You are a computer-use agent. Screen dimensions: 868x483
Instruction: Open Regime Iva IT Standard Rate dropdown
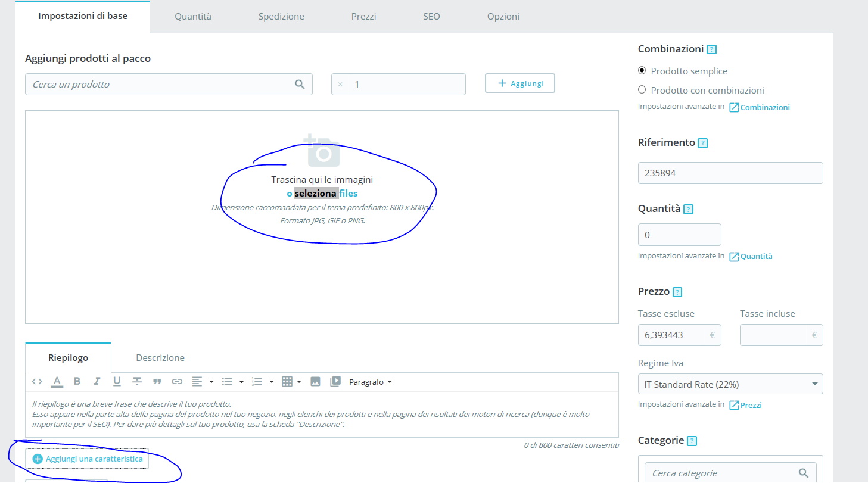[x=730, y=384]
